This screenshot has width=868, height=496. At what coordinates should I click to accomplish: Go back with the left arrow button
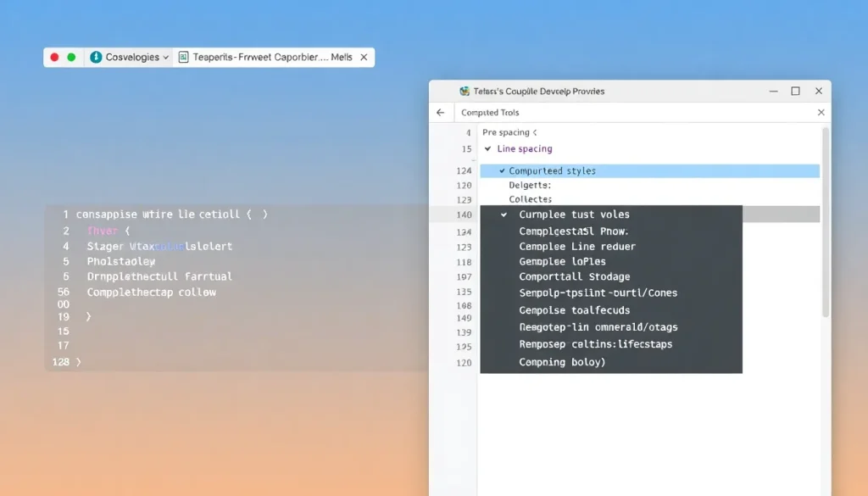pyautogui.click(x=441, y=113)
